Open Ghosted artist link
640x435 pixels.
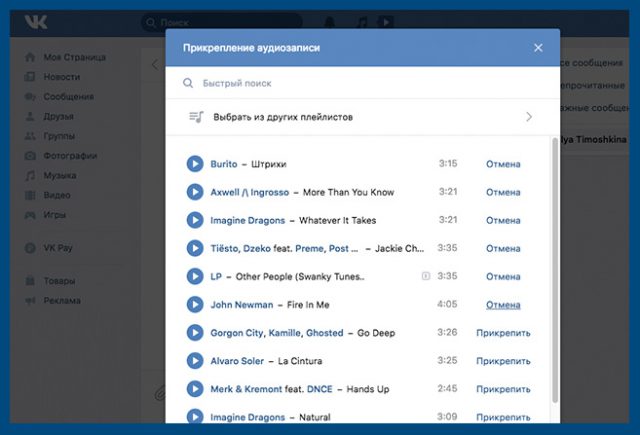324,333
